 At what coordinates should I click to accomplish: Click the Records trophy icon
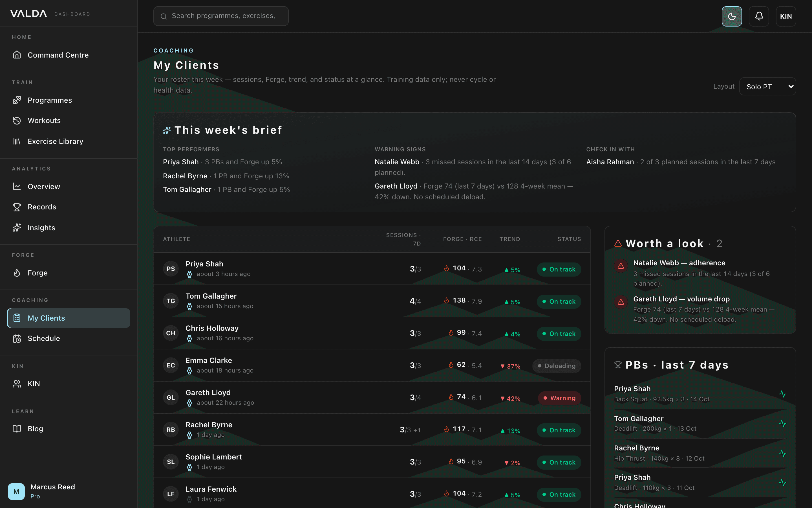pyautogui.click(x=17, y=207)
